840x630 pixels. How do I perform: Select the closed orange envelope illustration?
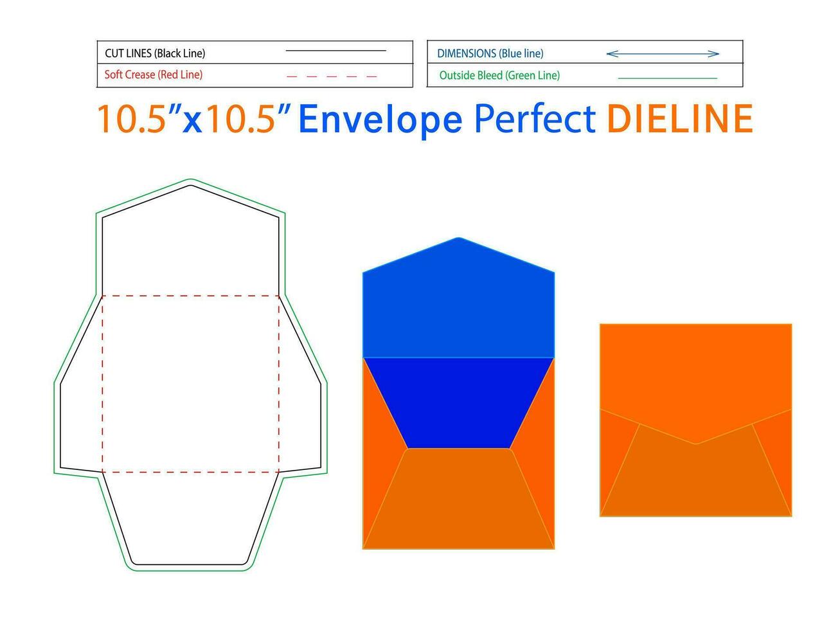pos(695,418)
